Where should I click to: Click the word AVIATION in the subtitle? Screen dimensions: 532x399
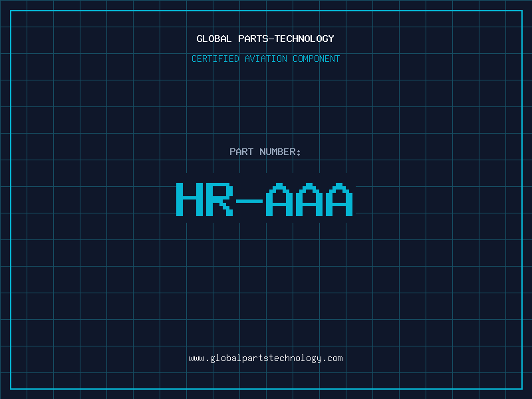265,59
